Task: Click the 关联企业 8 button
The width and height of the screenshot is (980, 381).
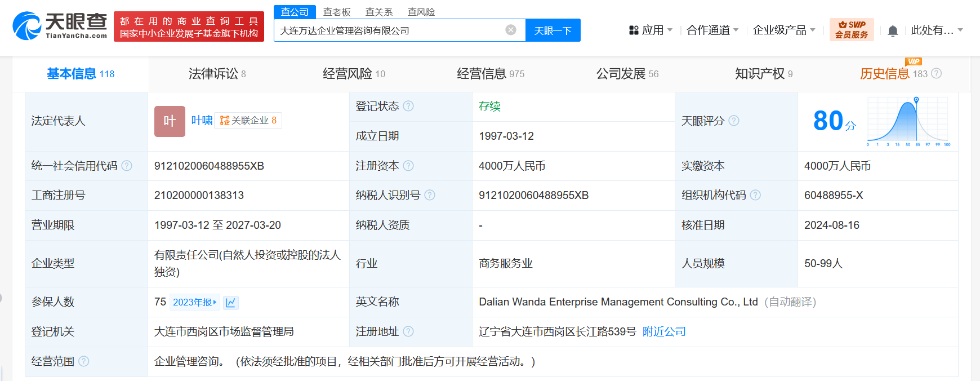Action: (x=248, y=121)
